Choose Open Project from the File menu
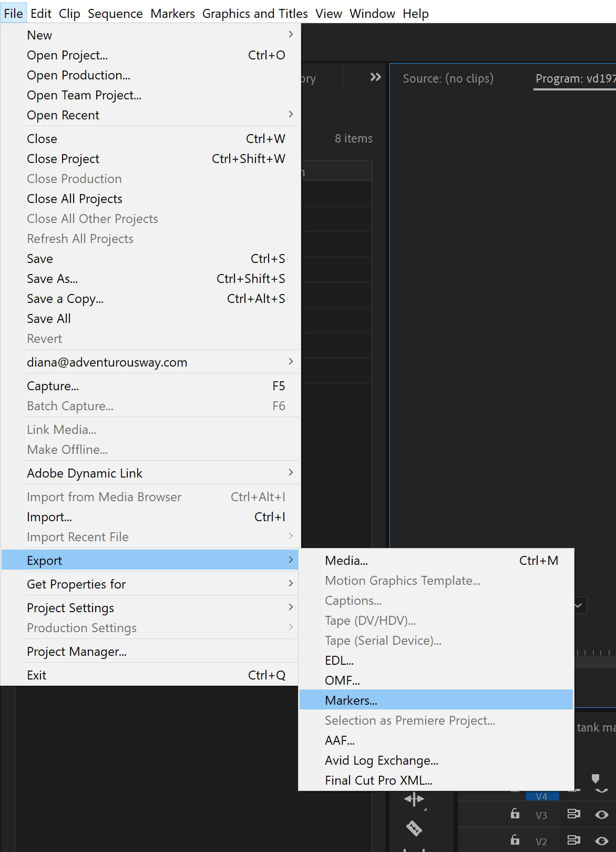This screenshot has width=616, height=852. tap(150, 55)
